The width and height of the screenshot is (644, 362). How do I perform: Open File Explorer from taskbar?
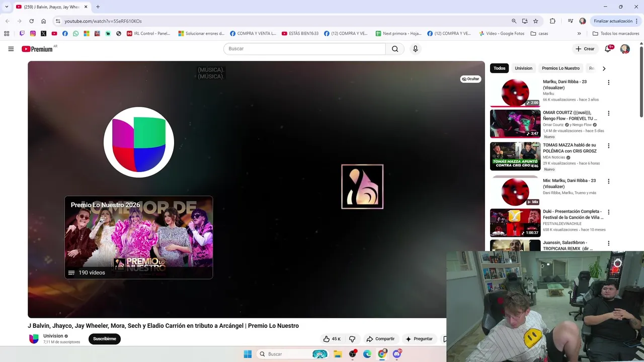point(338,354)
